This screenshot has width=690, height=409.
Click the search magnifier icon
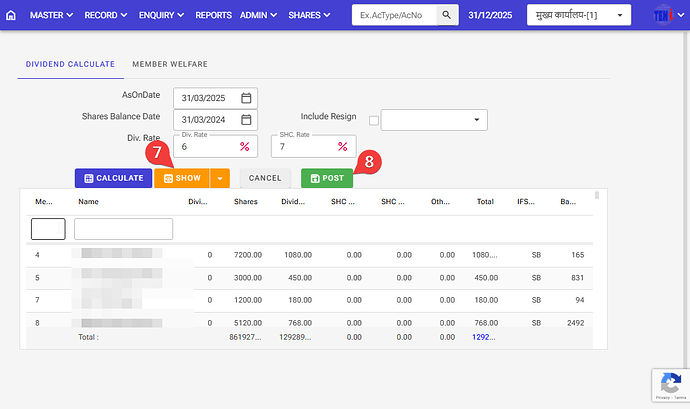click(447, 15)
